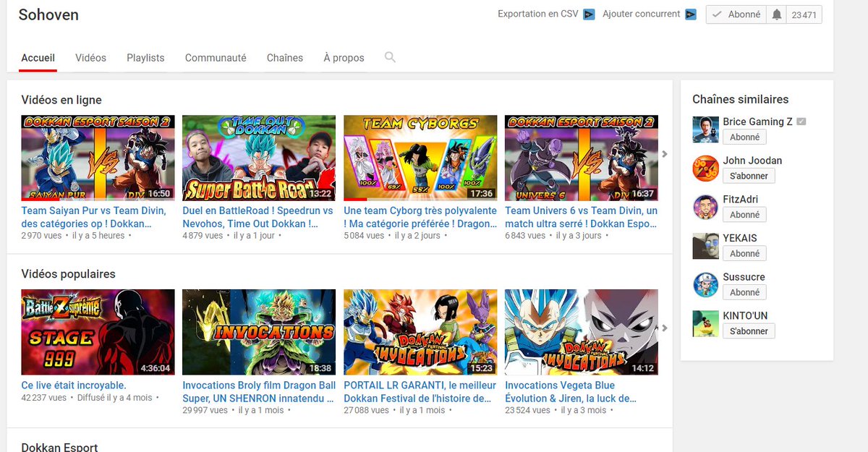Click the '42 237 vues' view count

coord(44,398)
